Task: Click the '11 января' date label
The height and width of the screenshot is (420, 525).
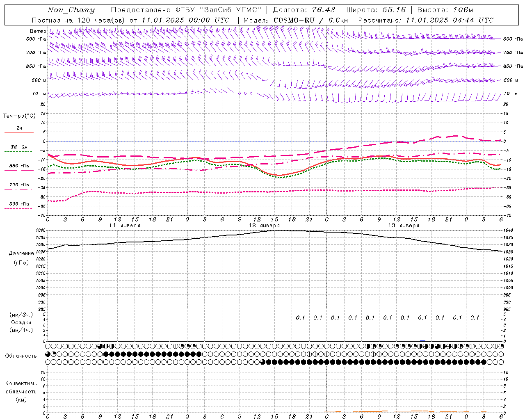Action: [x=125, y=226]
